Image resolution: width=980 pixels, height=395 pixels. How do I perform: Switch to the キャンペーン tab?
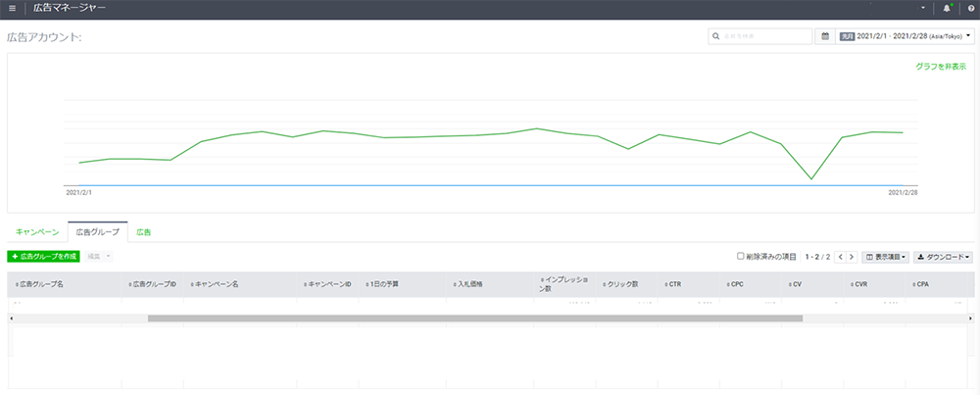pos(37,232)
